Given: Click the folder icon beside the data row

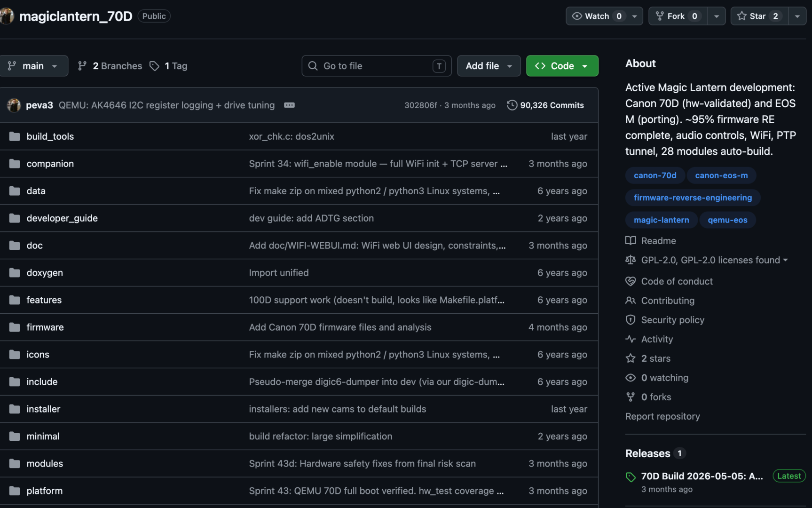Looking at the screenshot, I should point(15,191).
